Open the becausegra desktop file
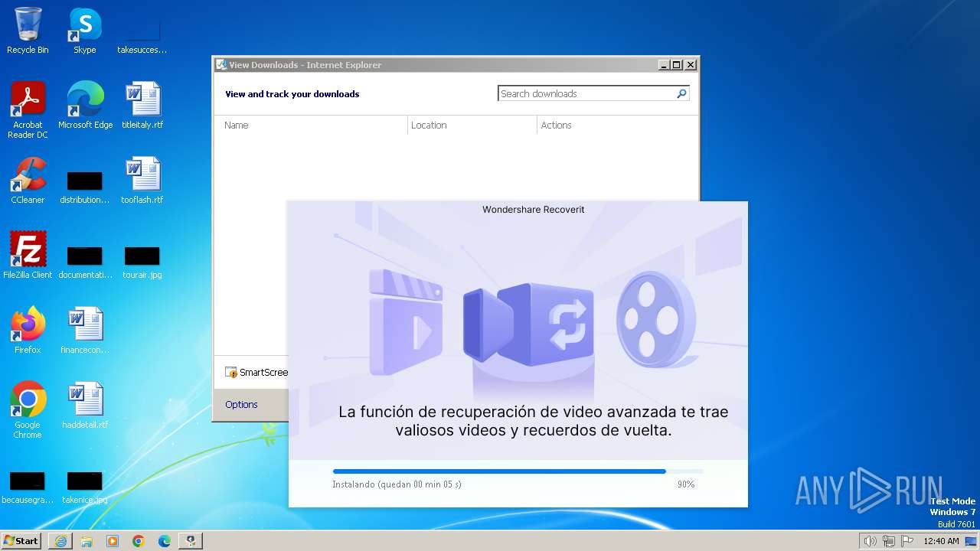The height and width of the screenshot is (551, 980). point(28,487)
